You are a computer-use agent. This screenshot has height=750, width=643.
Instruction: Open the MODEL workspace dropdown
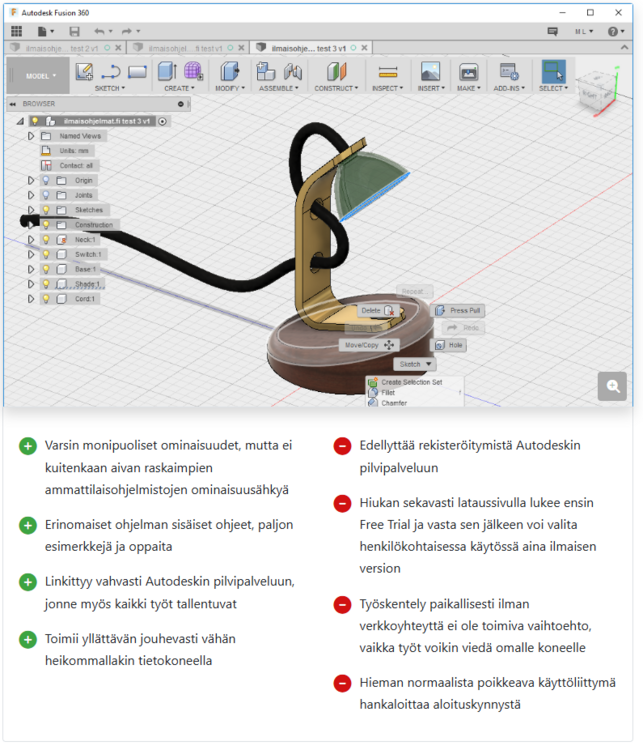pos(38,76)
